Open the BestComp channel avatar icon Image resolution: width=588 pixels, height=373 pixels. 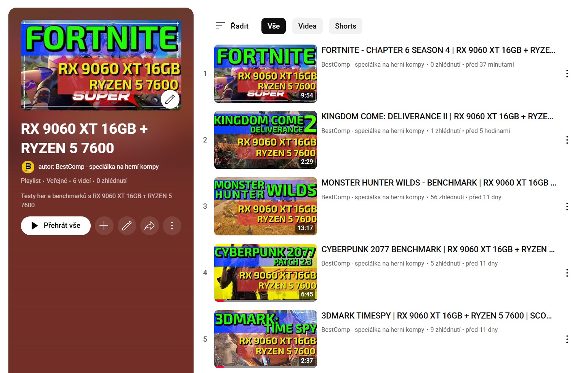click(28, 167)
